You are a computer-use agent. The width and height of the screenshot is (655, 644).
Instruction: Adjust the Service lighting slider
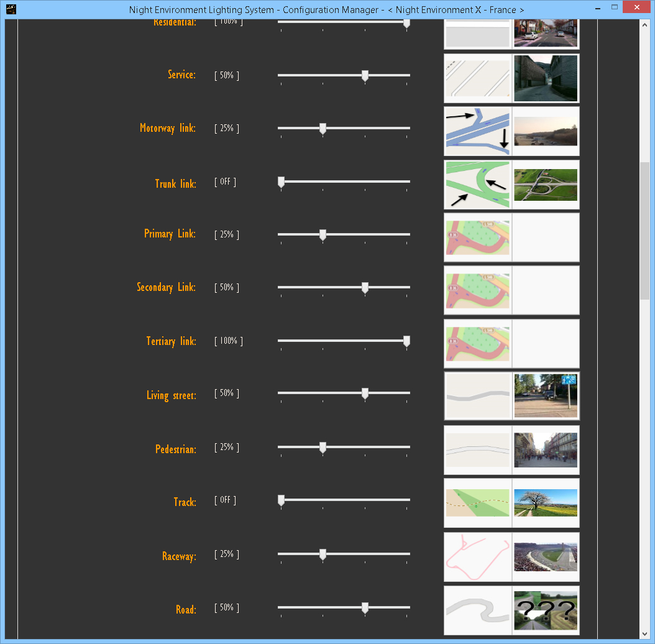coord(344,76)
